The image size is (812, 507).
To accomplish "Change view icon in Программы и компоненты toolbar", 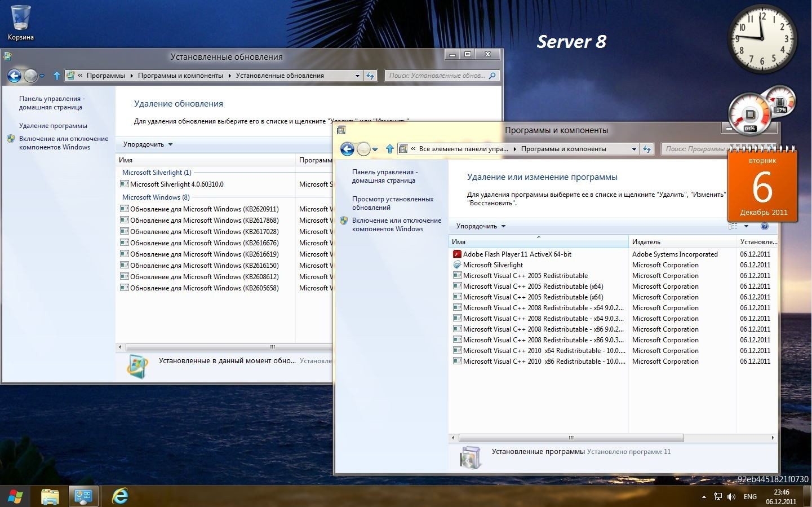I will [733, 226].
